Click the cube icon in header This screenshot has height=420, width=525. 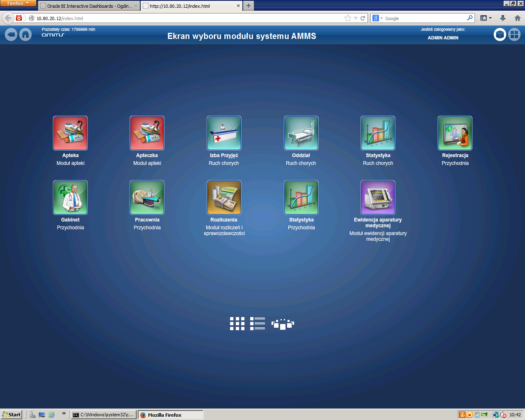[500, 34]
